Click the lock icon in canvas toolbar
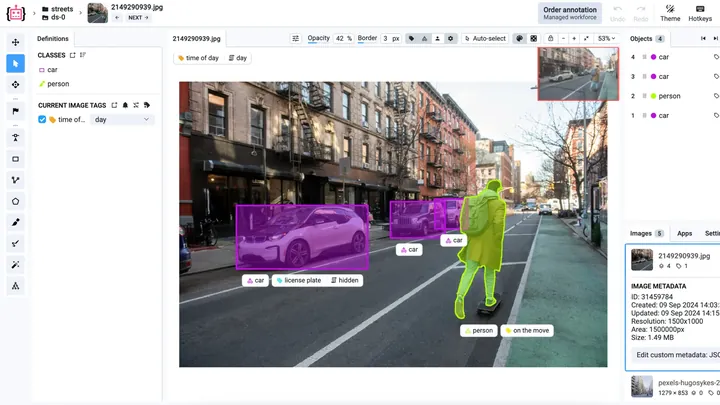720x405 pixels. (x=551, y=39)
